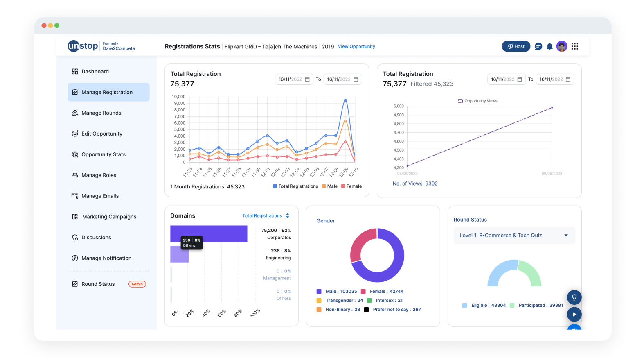
Task: Open second chart end date picker
Action: [x=568, y=79]
